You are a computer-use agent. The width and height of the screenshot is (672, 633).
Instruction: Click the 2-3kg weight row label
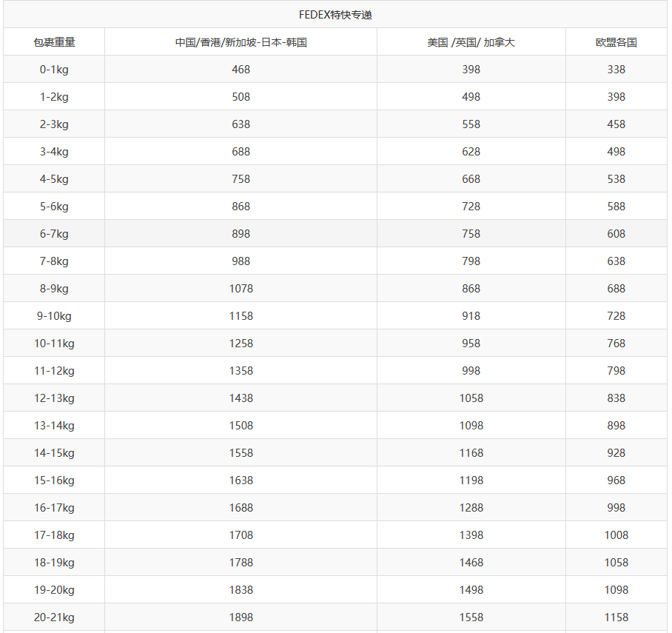click(x=54, y=124)
